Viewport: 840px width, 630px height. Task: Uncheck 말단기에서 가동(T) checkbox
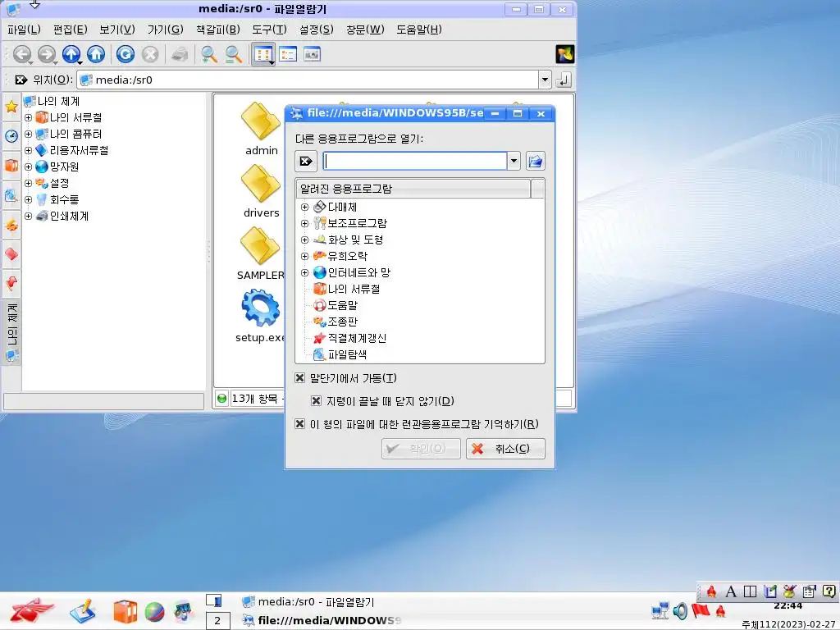coord(300,377)
